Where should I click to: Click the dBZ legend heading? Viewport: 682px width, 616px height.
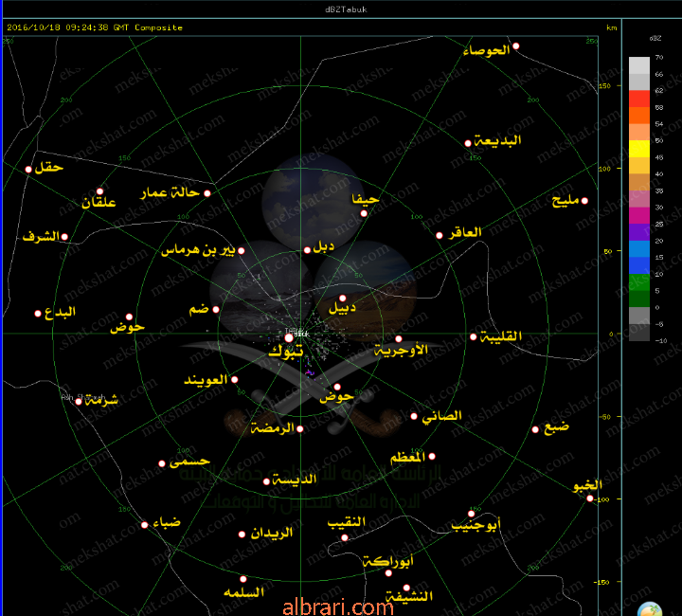655,38
